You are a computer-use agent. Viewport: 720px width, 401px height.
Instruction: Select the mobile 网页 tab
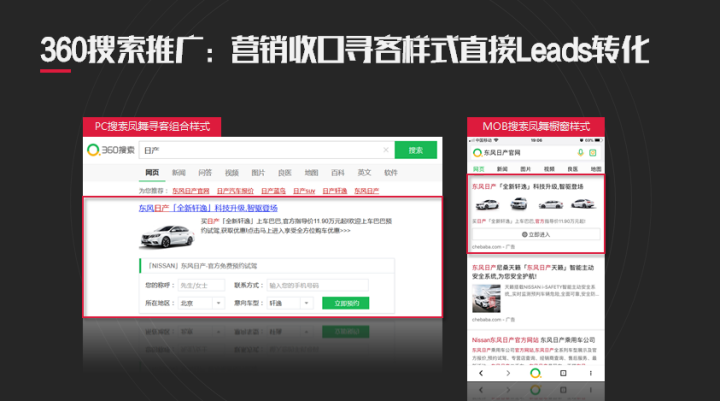[478, 169]
